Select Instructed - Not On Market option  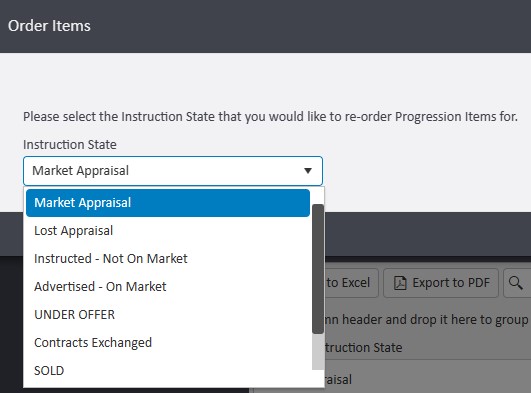click(168, 259)
